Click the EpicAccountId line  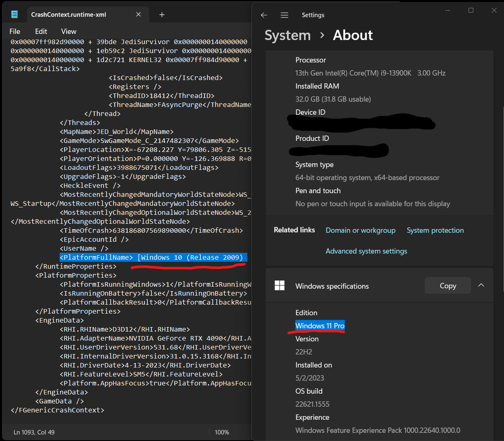pos(94,239)
